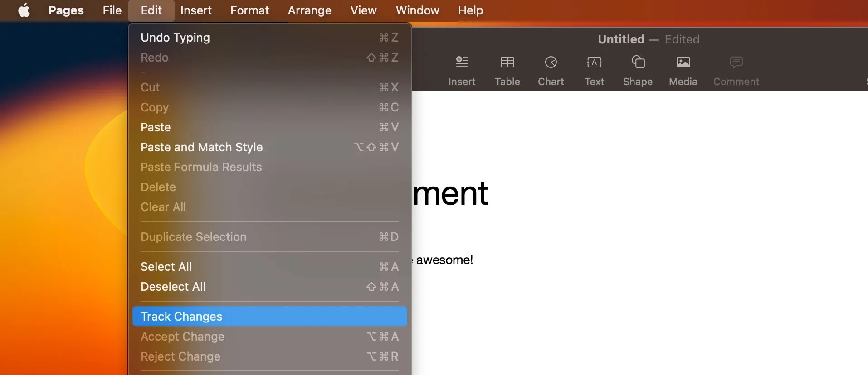Open the Format menu

point(249,10)
